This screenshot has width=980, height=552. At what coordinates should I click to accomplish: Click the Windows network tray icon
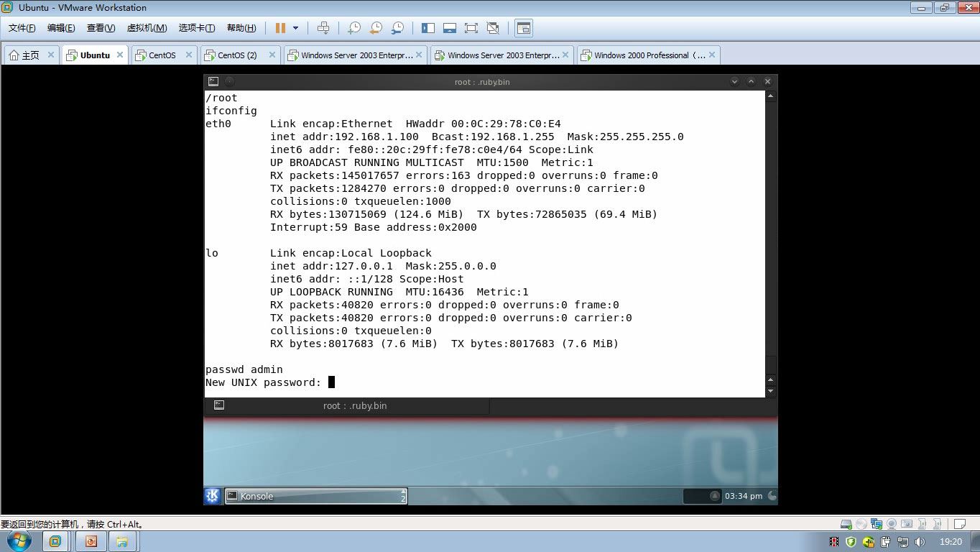903,542
